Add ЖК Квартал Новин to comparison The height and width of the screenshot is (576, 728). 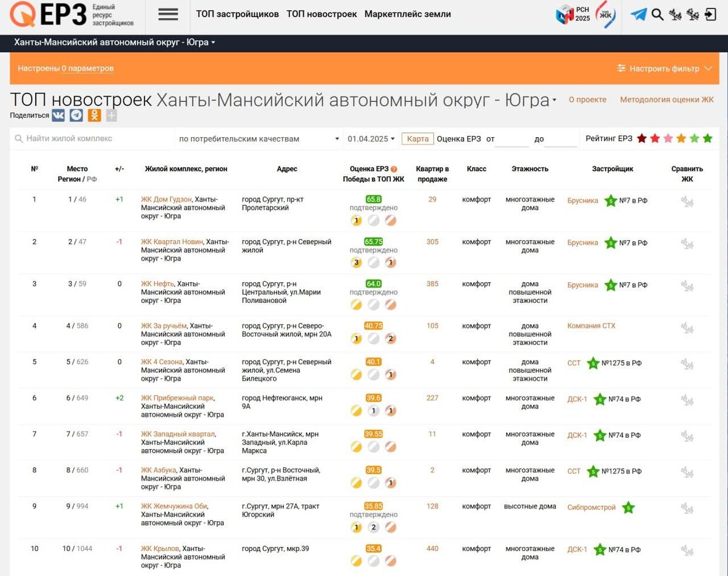(x=687, y=245)
